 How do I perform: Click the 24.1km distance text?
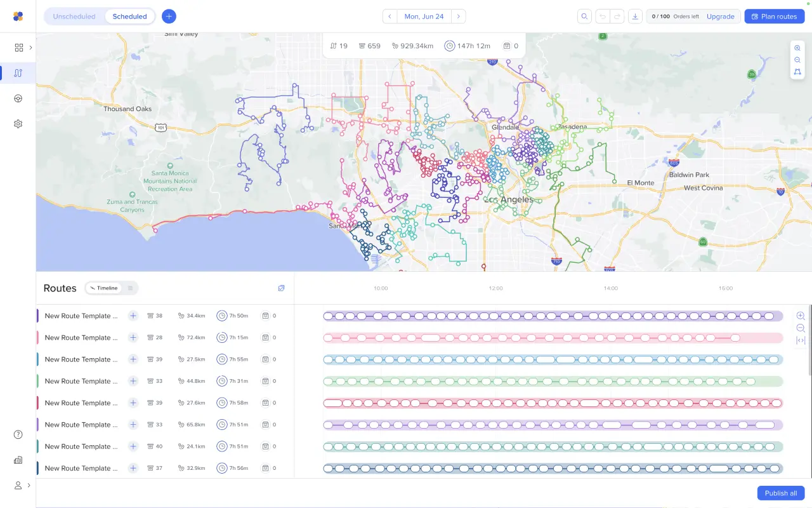195,446
